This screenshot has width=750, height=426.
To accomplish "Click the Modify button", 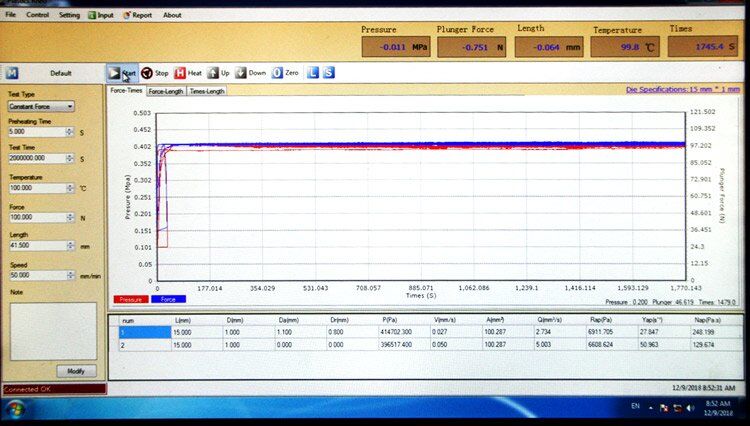I will click(x=75, y=370).
